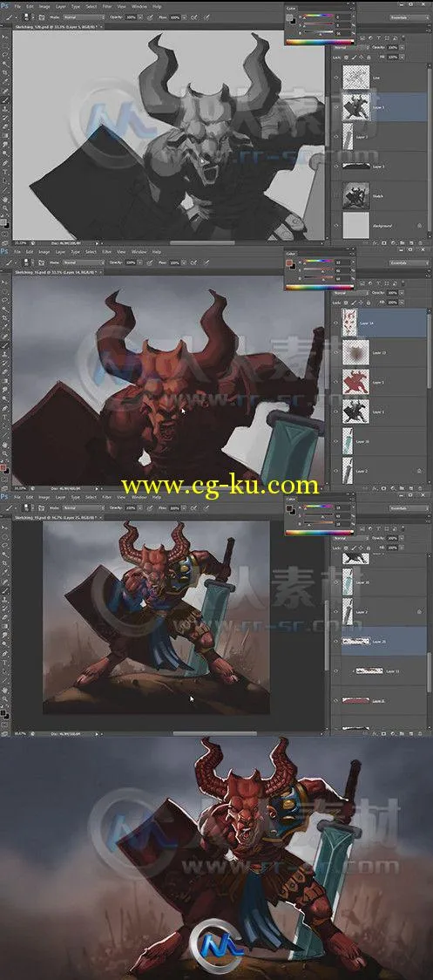Screen dimensions: 433x980
Task: Hide the Layer 25 layer
Action: click(336, 641)
